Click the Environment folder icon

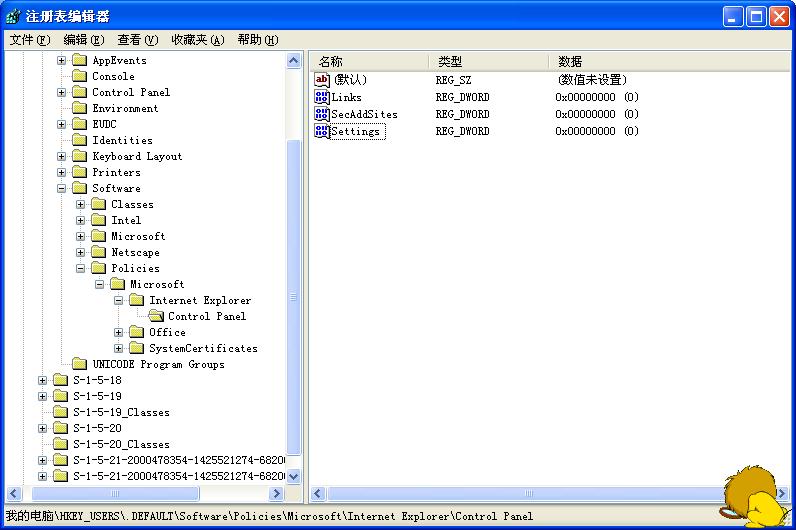[80, 108]
